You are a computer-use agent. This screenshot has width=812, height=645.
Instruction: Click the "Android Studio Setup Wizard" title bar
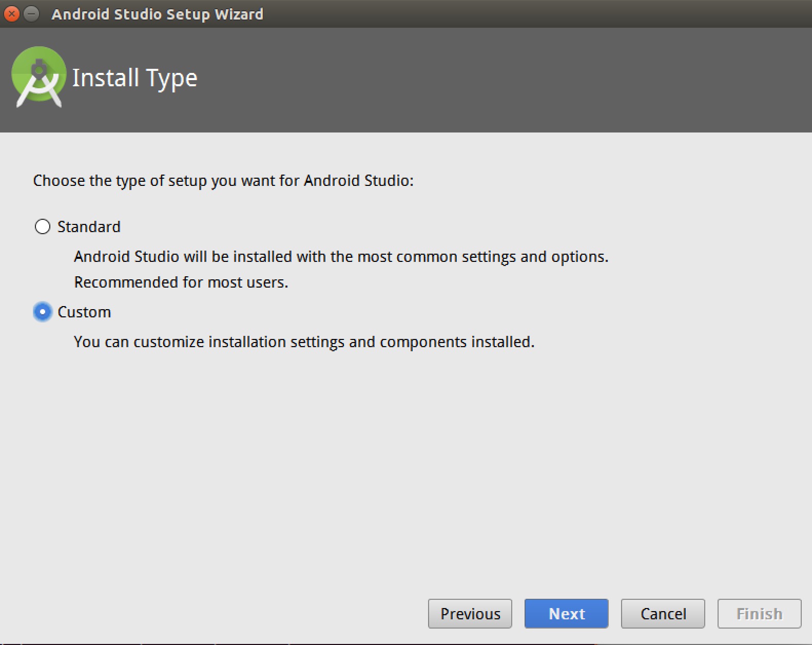157,14
